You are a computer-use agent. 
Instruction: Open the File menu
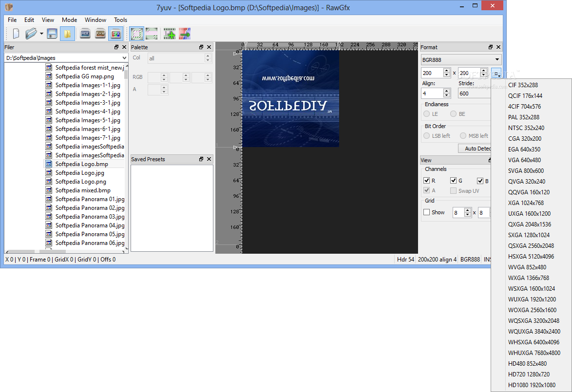[12, 19]
